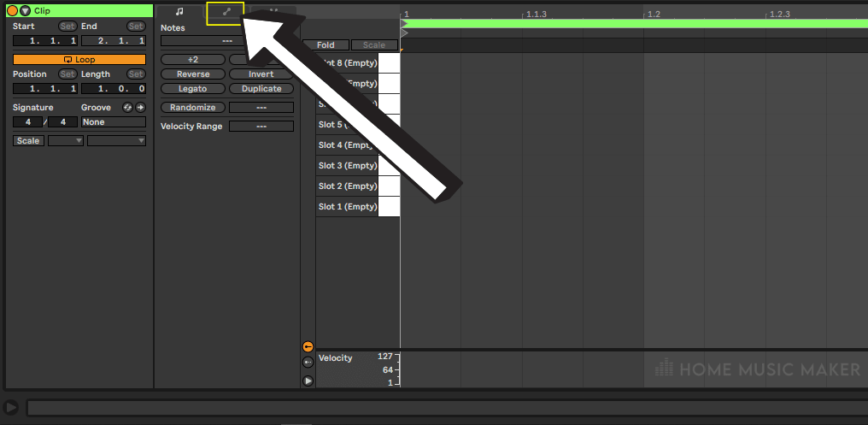Click the green Clip title bar
The image size is (868, 425).
[x=79, y=10]
